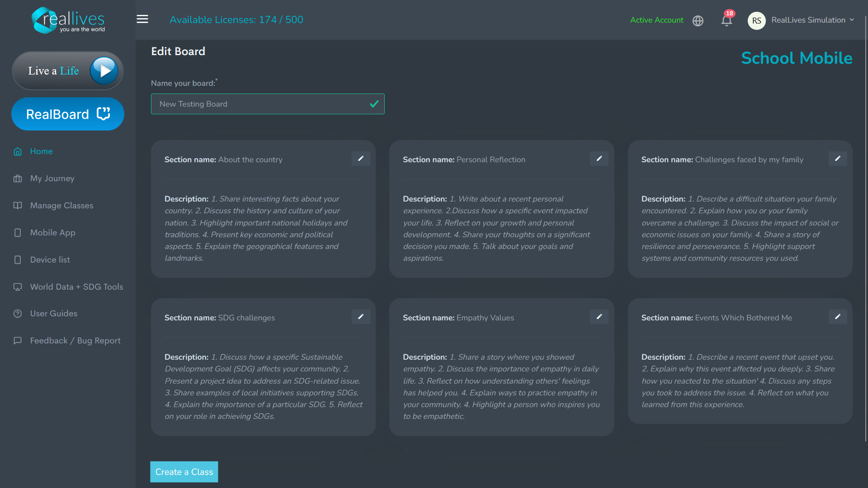Screen dimensions: 868x488
Task: Click Section name: Personal Reflection text
Action: [x=464, y=160]
